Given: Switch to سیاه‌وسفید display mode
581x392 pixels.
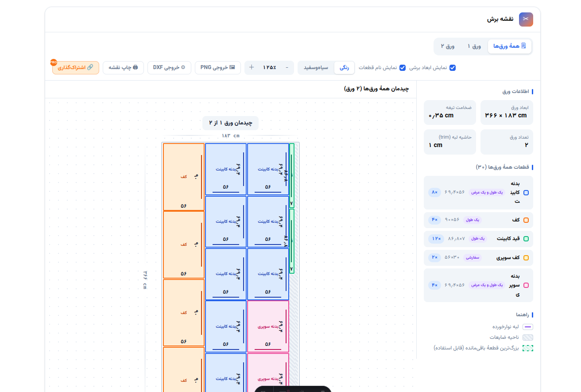Looking at the screenshot, I should [316, 67].
